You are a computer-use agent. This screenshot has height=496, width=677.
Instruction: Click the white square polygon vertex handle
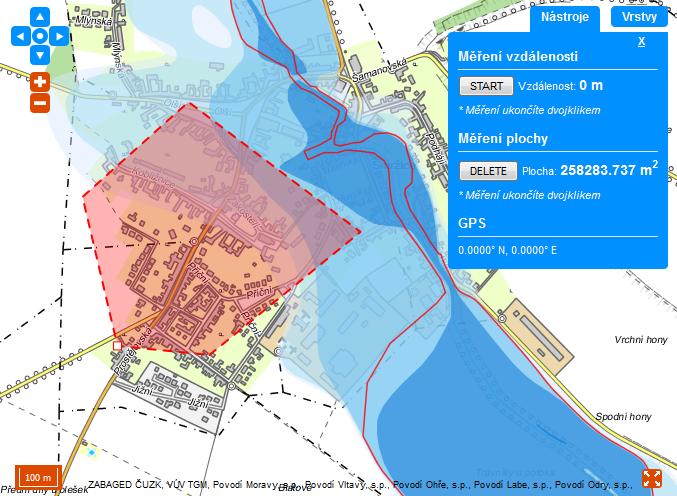(118, 344)
